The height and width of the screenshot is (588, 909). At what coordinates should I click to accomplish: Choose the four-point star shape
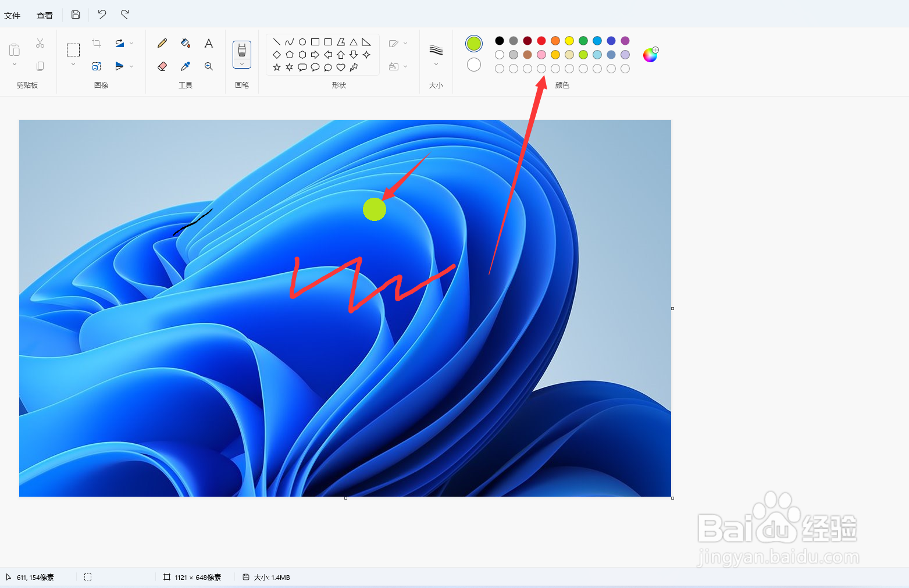[x=366, y=55]
